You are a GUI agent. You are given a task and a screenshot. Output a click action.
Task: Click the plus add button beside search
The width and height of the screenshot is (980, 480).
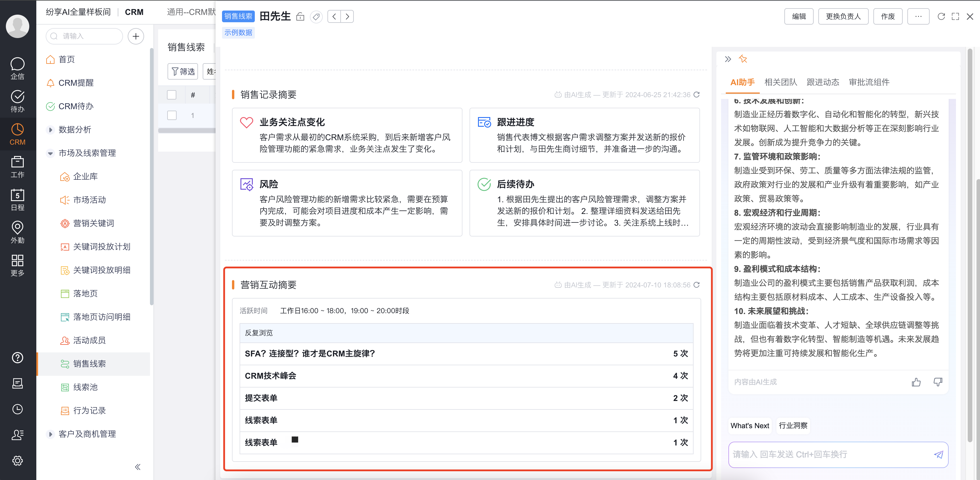click(x=136, y=37)
